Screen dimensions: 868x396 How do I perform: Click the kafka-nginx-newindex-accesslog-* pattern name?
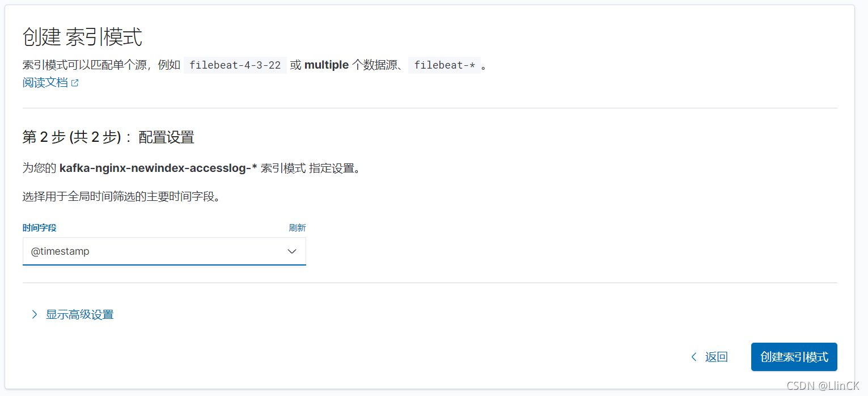[158, 168]
